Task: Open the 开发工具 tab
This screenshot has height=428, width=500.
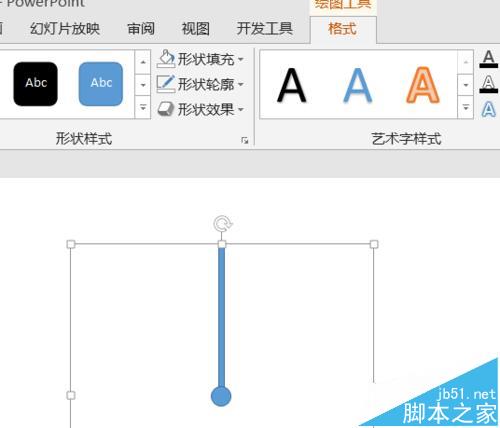Action: 265,29
